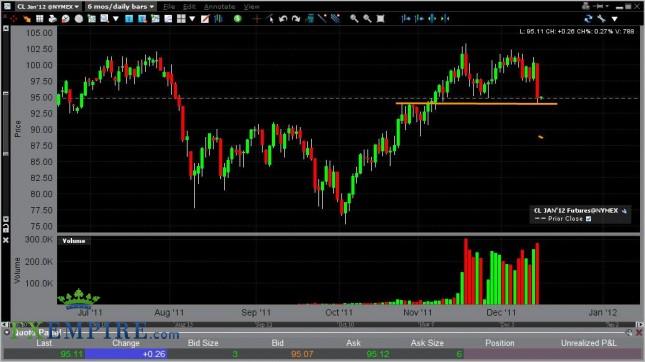Collapse the Quote Panel toggle circle
The width and height of the screenshot is (645, 362).
(x=7, y=332)
